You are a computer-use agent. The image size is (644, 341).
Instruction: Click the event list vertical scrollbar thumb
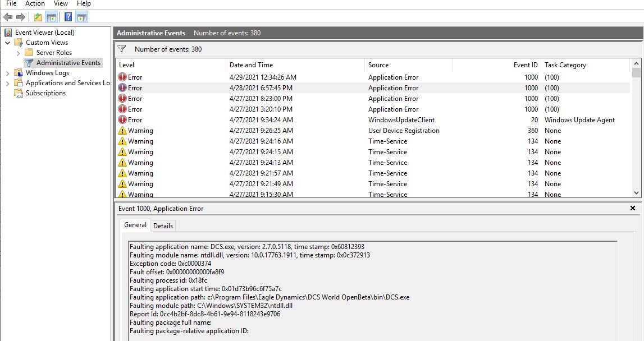click(636, 73)
